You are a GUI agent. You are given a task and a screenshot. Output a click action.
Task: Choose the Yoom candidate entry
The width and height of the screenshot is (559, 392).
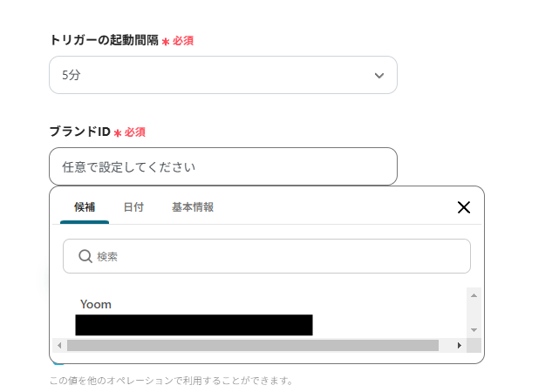point(96,304)
